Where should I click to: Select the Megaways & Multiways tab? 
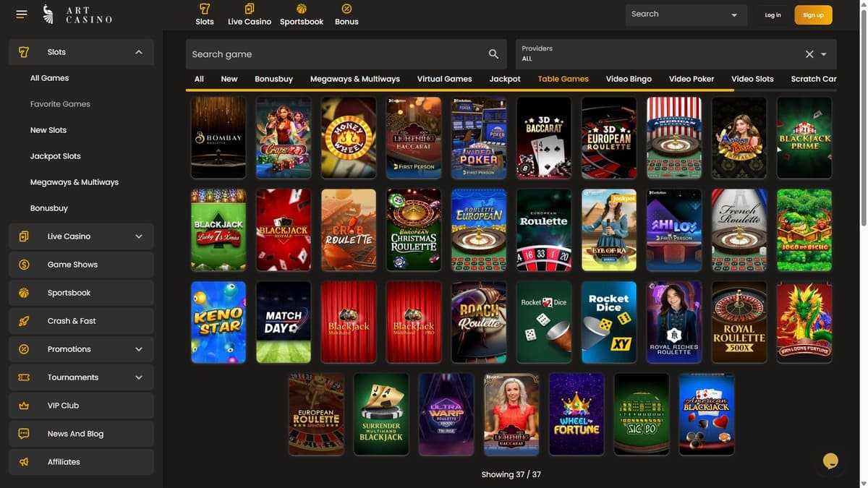pos(355,79)
